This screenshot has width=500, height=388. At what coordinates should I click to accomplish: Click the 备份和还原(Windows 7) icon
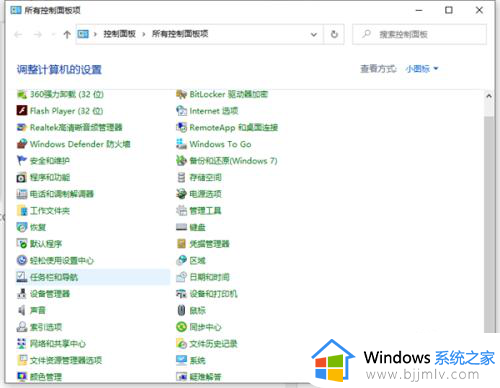coord(181,160)
